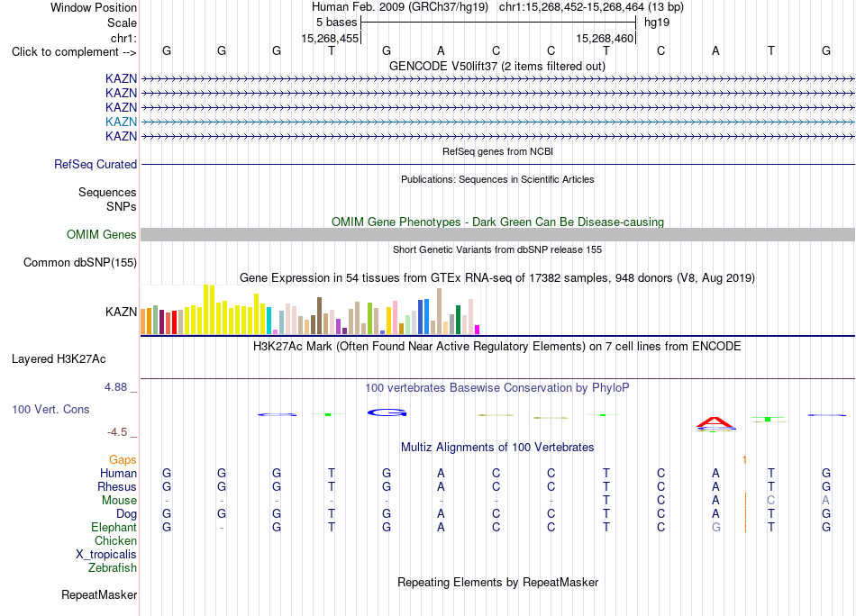Click the Sequences track label
The width and height of the screenshot is (856, 616).
tap(107, 192)
